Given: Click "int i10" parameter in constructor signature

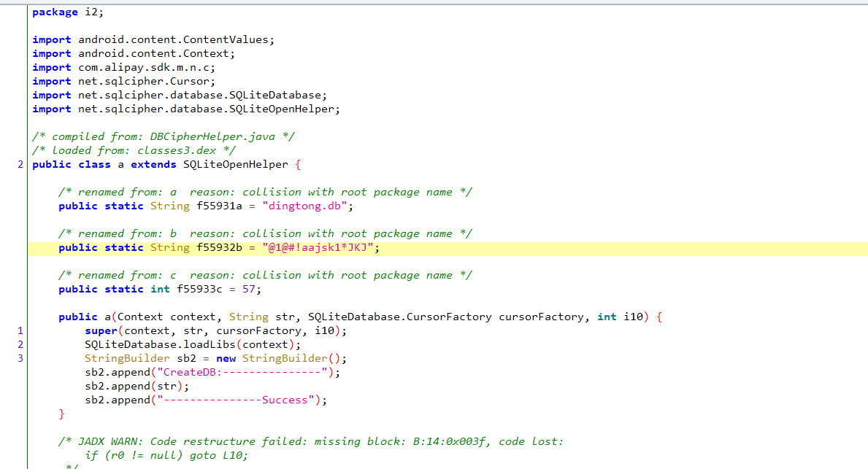Looking at the screenshot, I should pyautogui.click(x=620, y=317).
